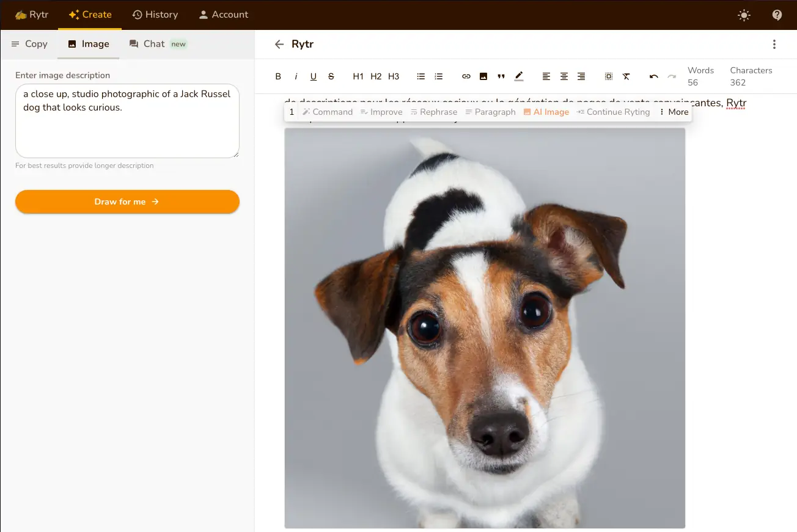This screenshot has width=797, height=532.
Task: Insert a hyperlink via link icon
Action: [x=466, y=76]
